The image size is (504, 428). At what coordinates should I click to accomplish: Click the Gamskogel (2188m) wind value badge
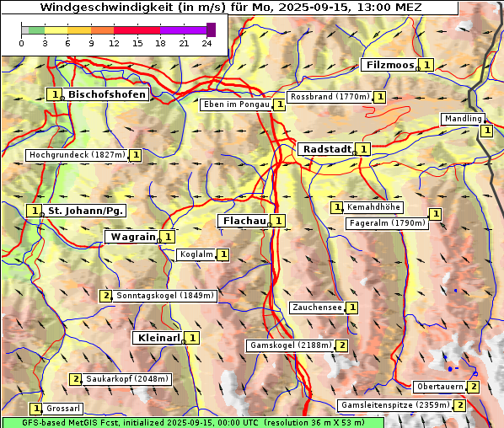341,345
